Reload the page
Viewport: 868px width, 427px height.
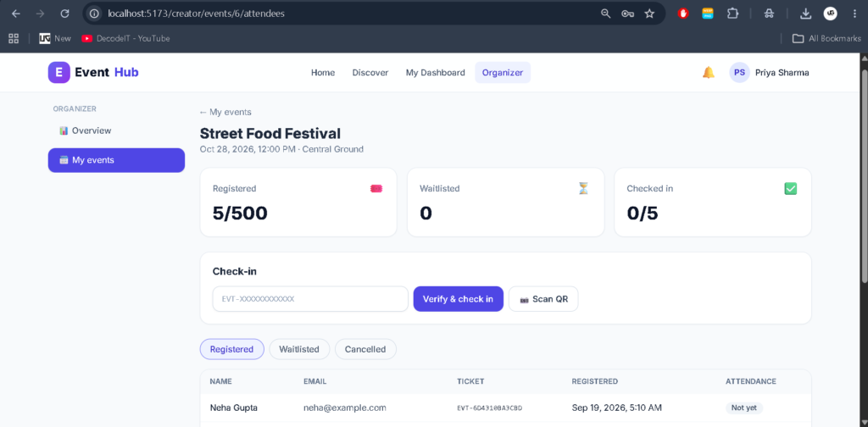(x=64, y=14)
